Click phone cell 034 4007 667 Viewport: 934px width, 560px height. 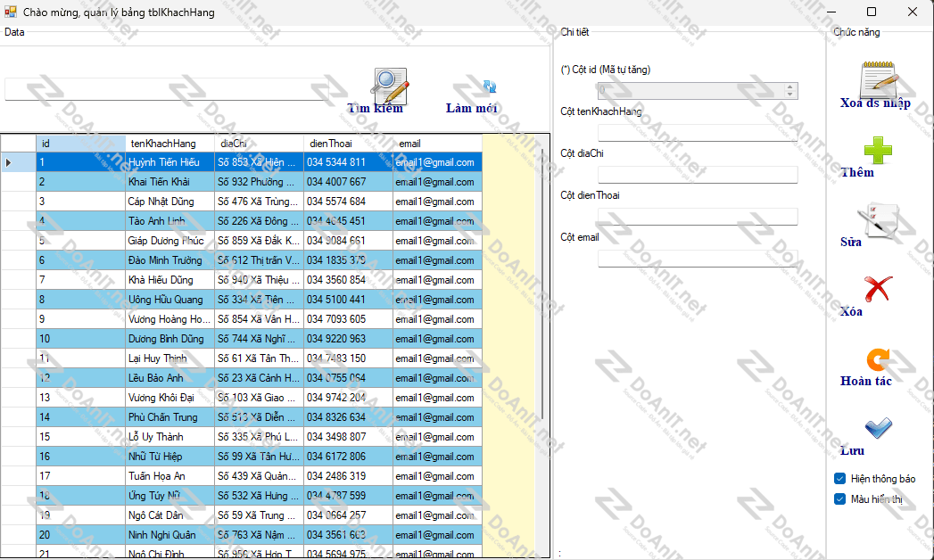(349, 182)
